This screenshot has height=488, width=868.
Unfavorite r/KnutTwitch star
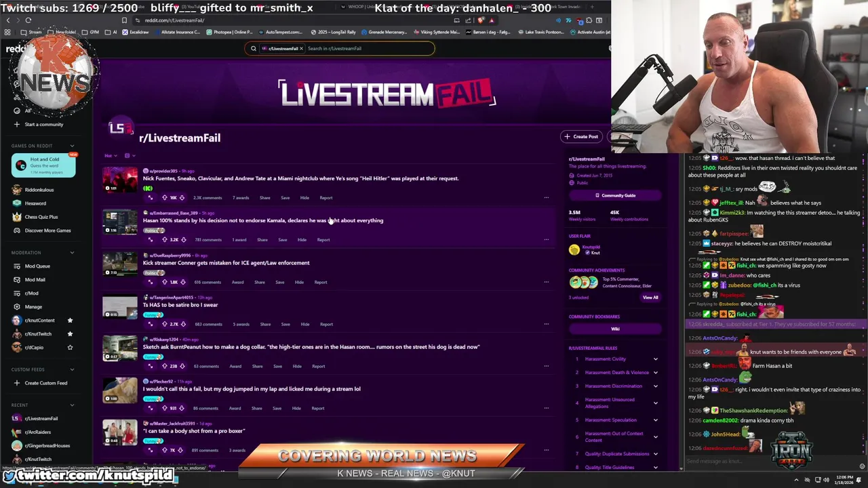tap(70, 333)
